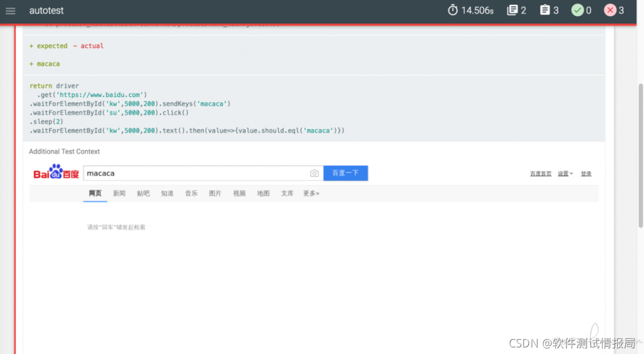
Task: Click the value.should.eql code line
Action: click(x=187, y=131)
